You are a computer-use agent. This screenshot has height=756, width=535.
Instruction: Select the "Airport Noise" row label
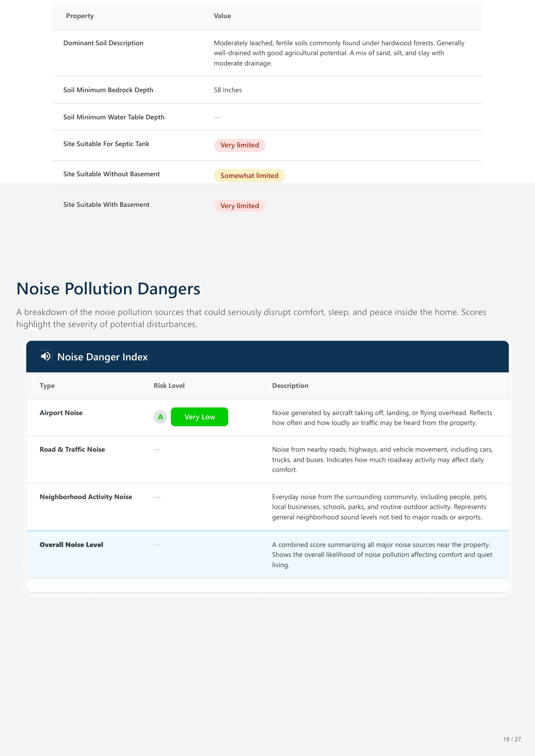(61, 413)
